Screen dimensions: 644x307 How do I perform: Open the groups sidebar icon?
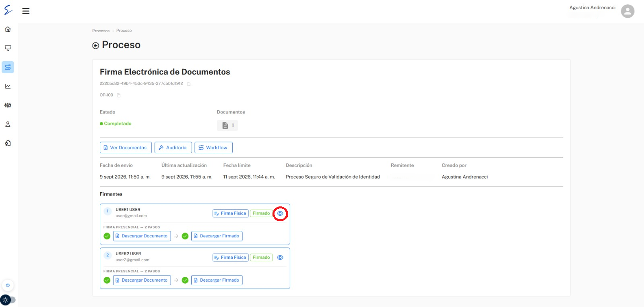tap(8, 105)
